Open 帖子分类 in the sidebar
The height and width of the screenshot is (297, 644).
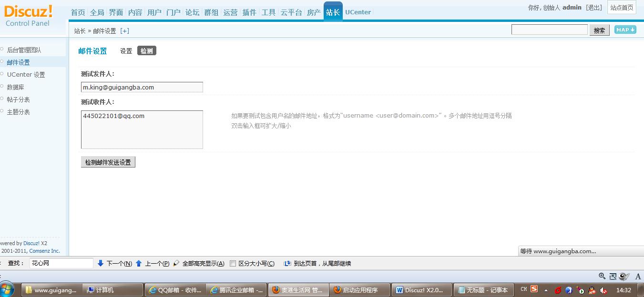click(18, 99)
